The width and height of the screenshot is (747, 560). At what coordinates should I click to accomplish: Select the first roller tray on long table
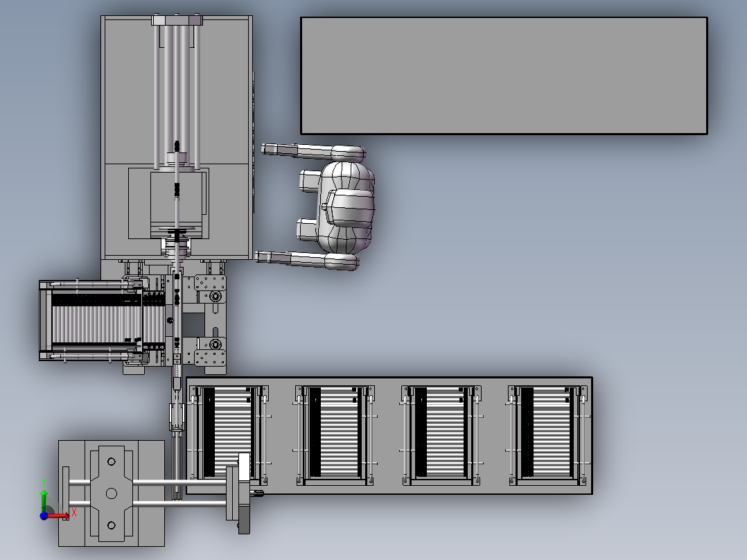coord(229,435)
